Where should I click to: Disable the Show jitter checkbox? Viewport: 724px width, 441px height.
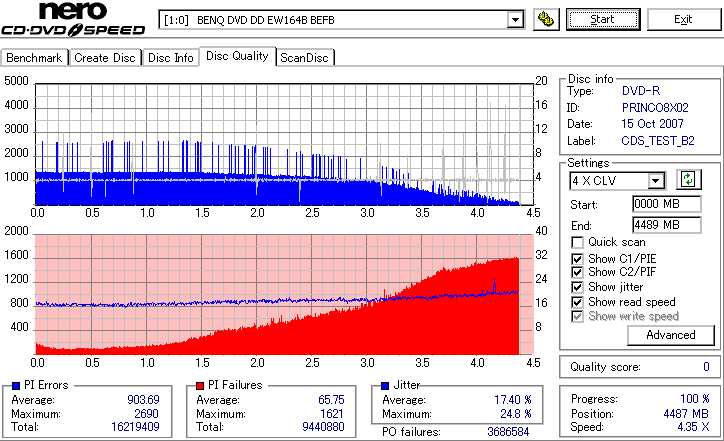coord(577,287)
